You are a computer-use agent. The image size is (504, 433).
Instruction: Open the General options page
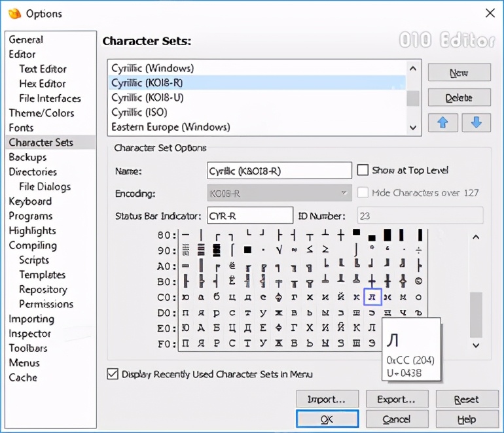[x=26, y=39]
